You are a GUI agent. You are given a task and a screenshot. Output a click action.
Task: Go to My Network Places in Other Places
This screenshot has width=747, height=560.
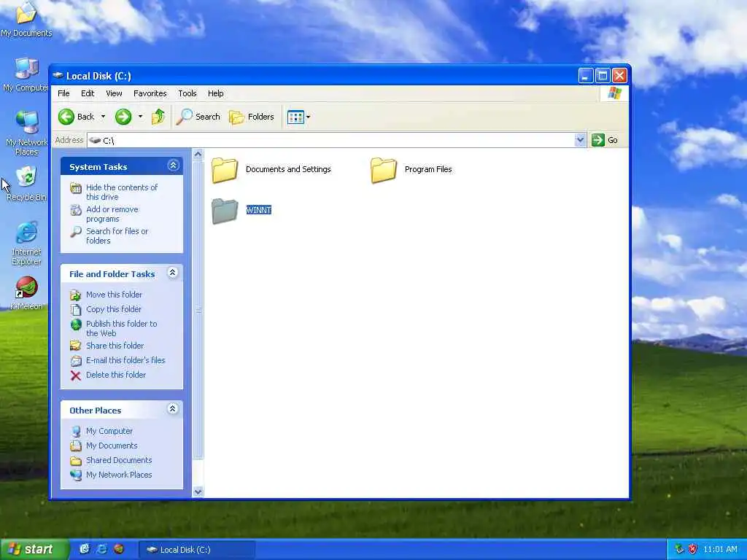tap(119, 475)
